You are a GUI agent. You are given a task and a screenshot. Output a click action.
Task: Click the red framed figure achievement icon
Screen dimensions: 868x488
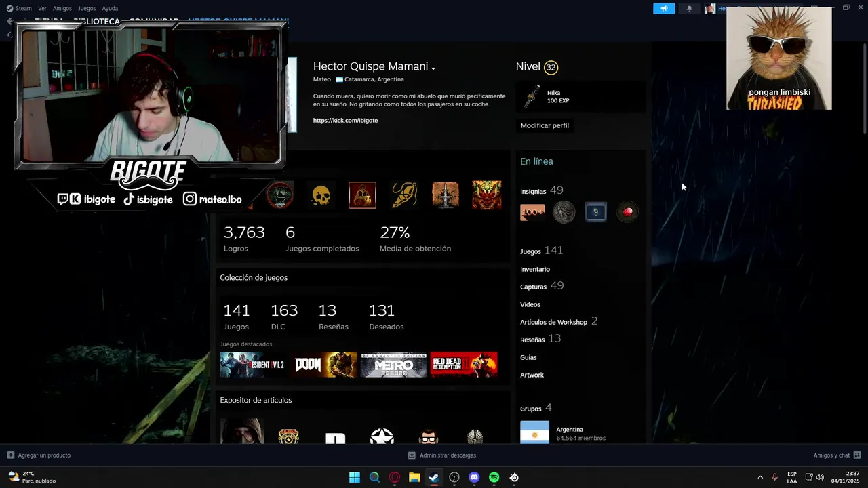362,195
